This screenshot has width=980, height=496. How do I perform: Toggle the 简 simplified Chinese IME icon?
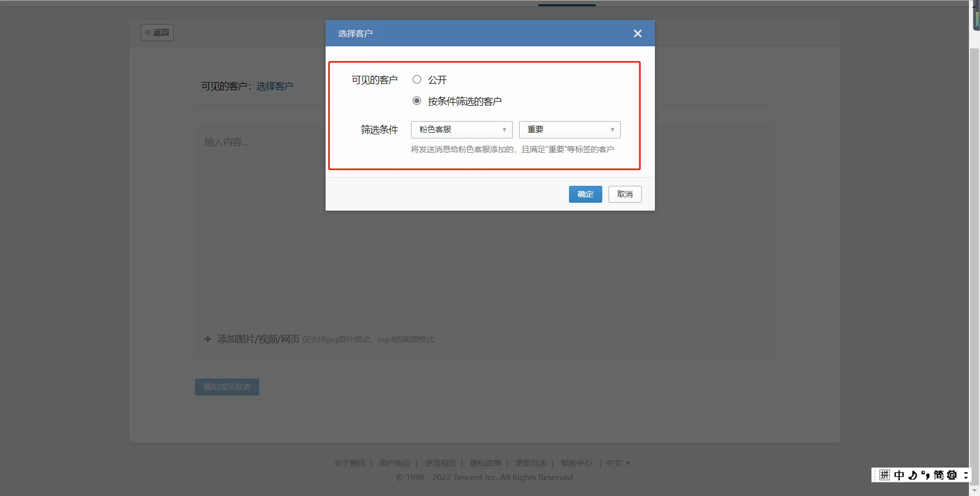tap(938, 475)
